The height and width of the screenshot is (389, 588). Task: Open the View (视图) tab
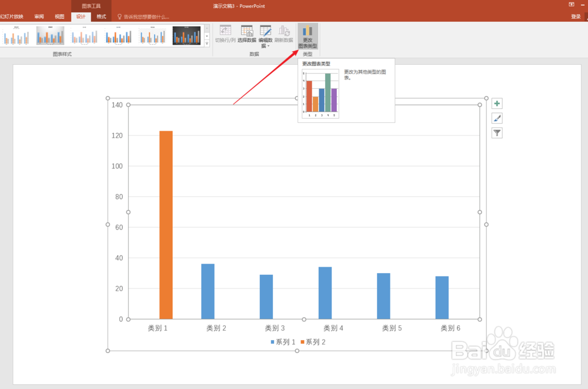59,16
